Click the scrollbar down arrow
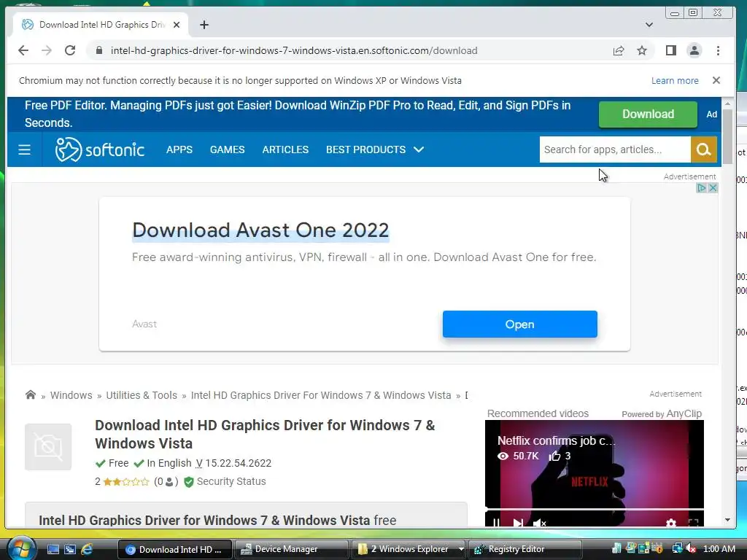 pos(727,520)
